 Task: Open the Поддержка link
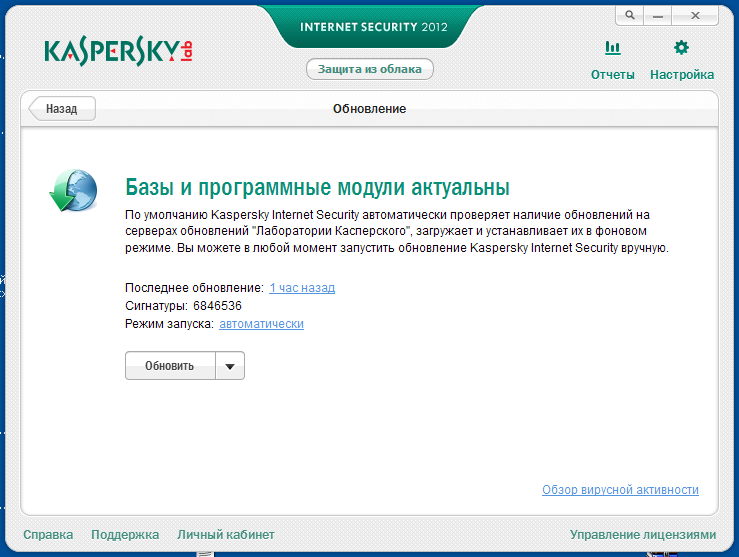coord(125,535)
